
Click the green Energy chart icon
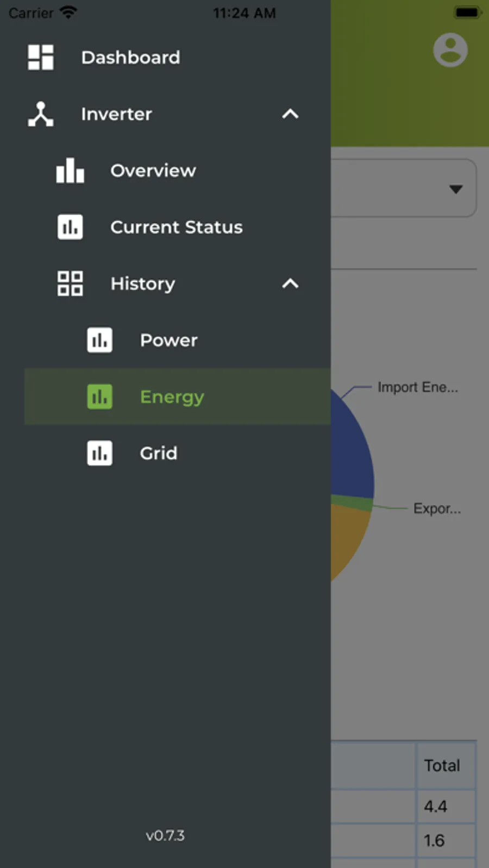point(99,397)
